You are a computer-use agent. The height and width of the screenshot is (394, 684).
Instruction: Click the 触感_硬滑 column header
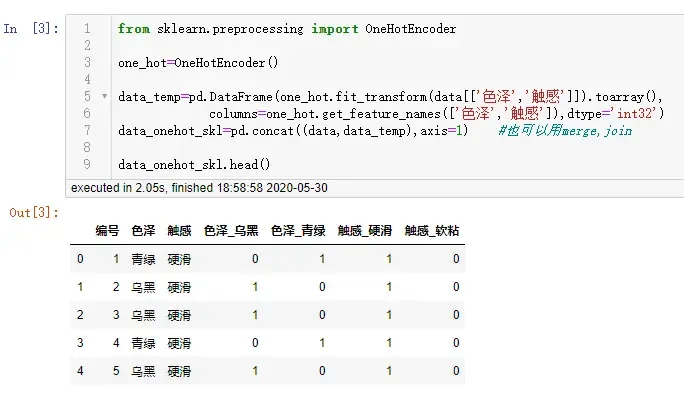click(x=365, y=230)
